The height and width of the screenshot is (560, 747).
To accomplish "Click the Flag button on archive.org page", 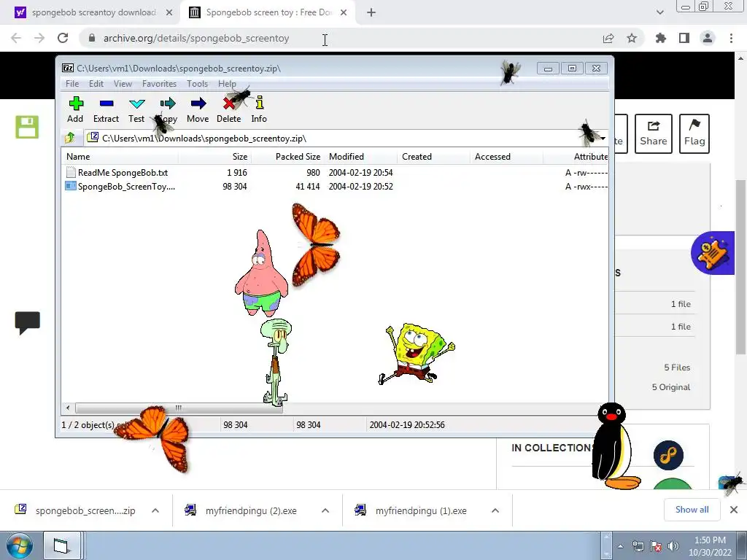I will pyautogui.click(x=694, y=133).
